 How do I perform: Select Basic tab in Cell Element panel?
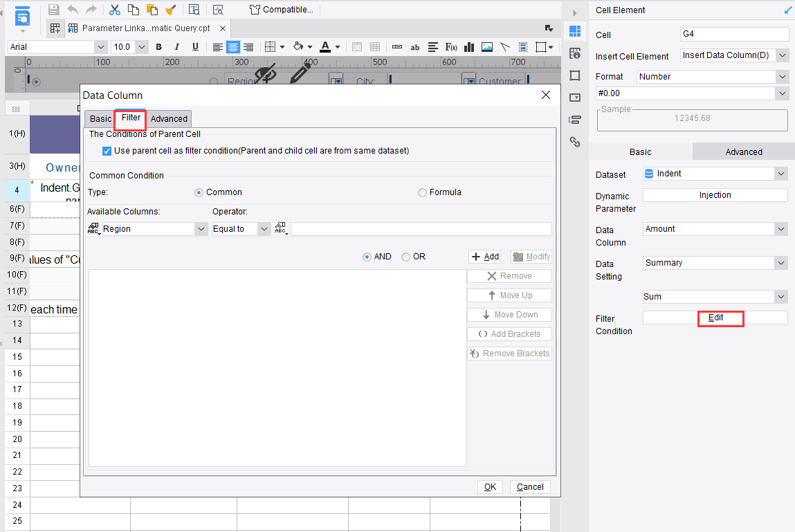(x=641, y=152)
